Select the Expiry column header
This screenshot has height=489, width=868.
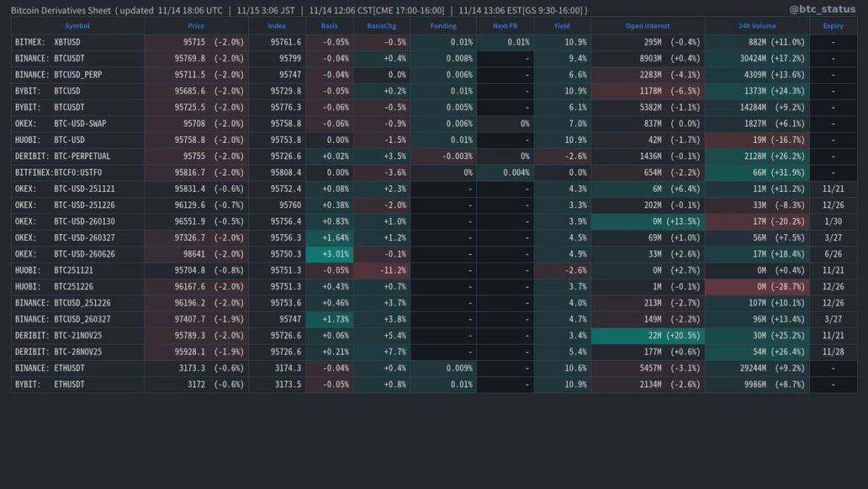[x=833, y=26]
